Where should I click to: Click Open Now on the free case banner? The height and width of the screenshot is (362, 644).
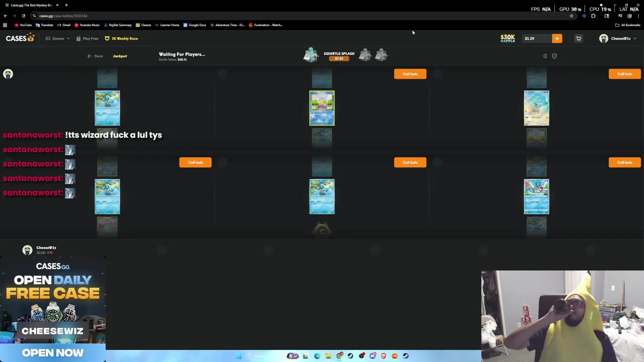pos(53,353)
